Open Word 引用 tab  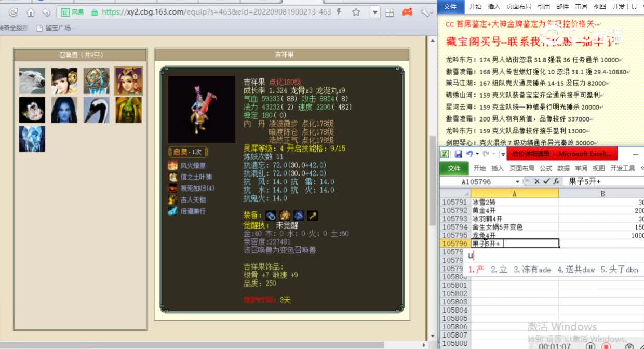click(x=544, y=6)
